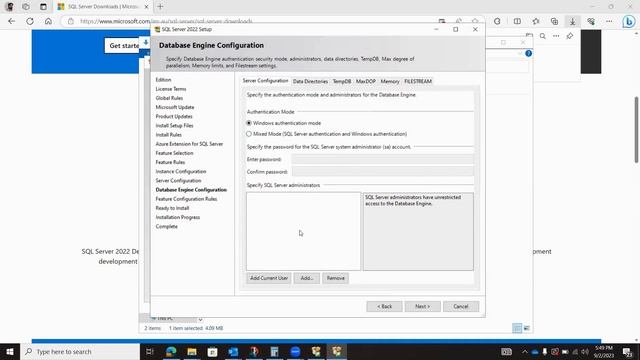The height and width of the screenshot is (360, 640).
Task: Open Edge home page icon
Action: click(48, 21)
